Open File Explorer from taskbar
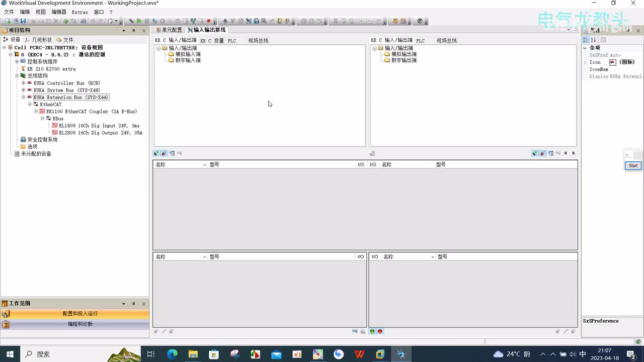 pos(193,354)
